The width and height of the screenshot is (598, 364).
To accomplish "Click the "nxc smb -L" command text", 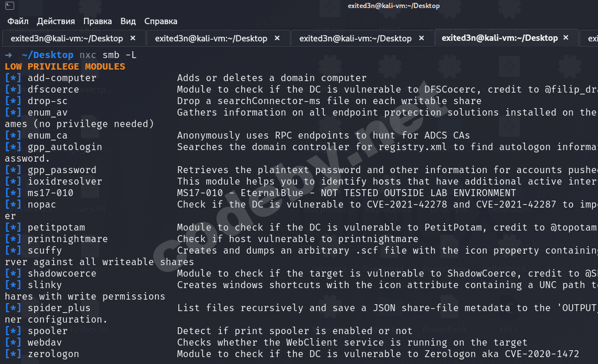I will pos(108,55).
